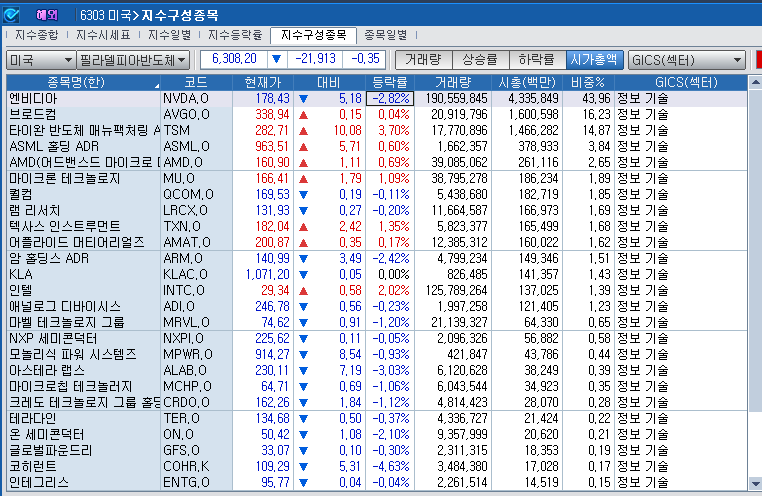Screen dimensions: 762x496
Task: Expand the 필라델피아반도체 index dropdown
Action: 132,60
